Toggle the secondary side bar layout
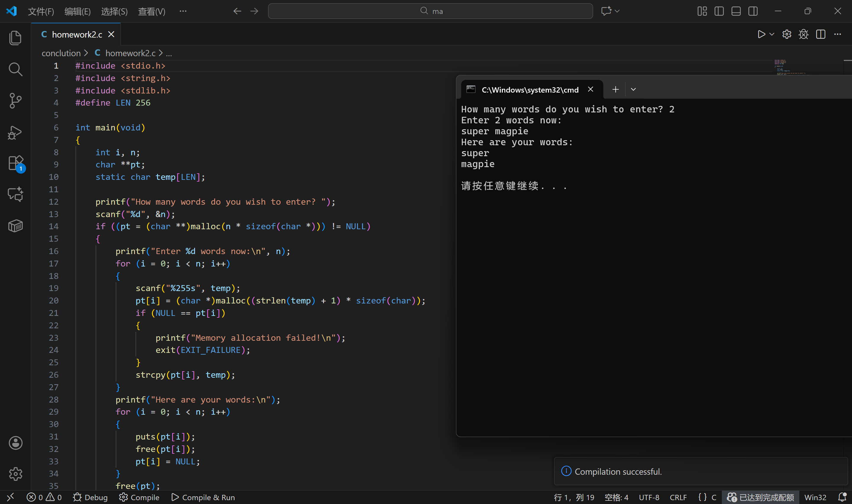The height and width of the screenshot is (504, 852). [x=753, y=11]
